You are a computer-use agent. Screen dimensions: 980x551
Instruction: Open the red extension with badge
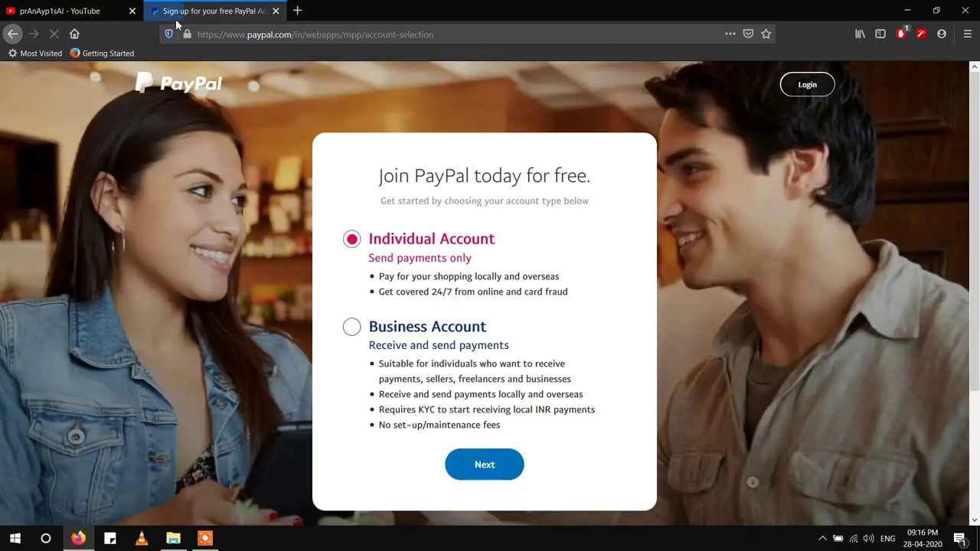tap(901, 33)
